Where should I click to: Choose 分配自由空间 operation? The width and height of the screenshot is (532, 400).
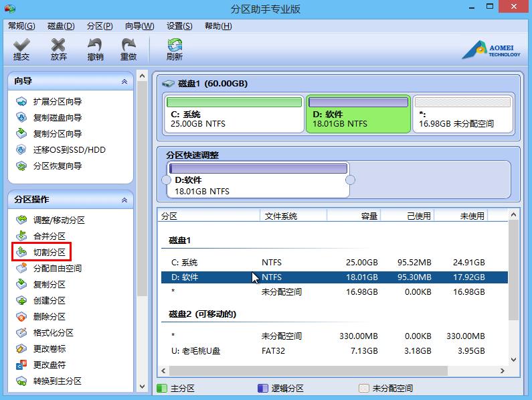click(x=50, y=268)
